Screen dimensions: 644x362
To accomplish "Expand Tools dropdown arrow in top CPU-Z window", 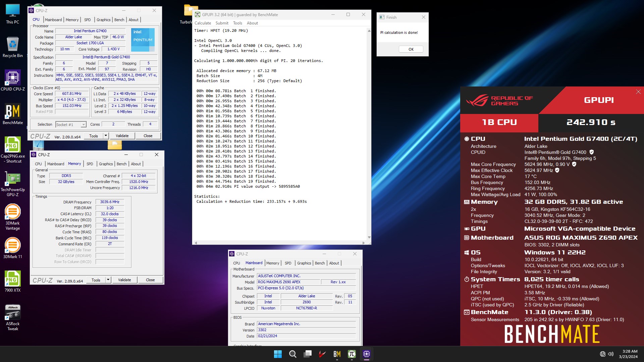I will pyautogui.click(x=106, y=136).
